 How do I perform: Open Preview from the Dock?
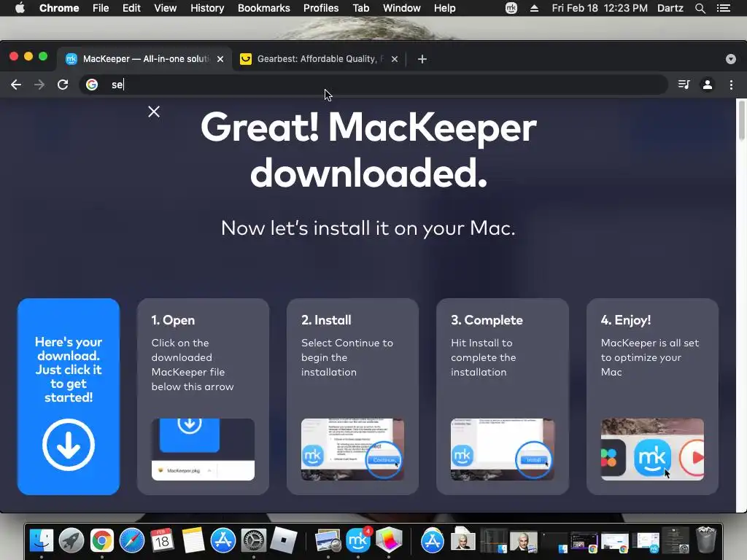[x=328, y=540]
